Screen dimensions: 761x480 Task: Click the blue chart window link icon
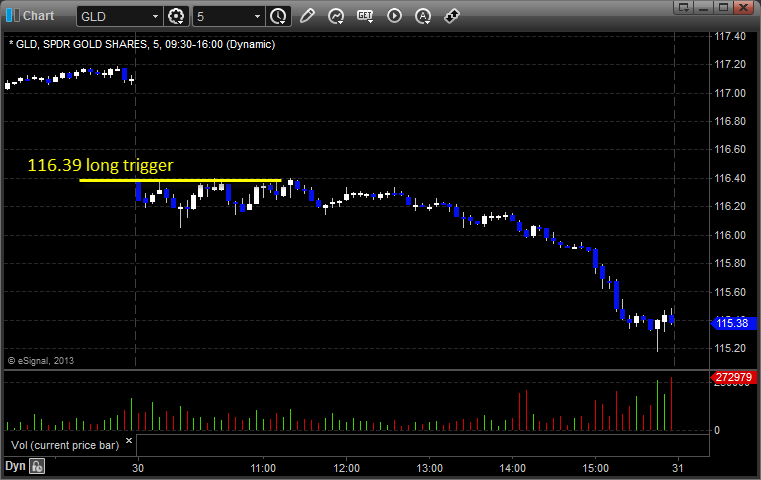(x=13, y=16)
